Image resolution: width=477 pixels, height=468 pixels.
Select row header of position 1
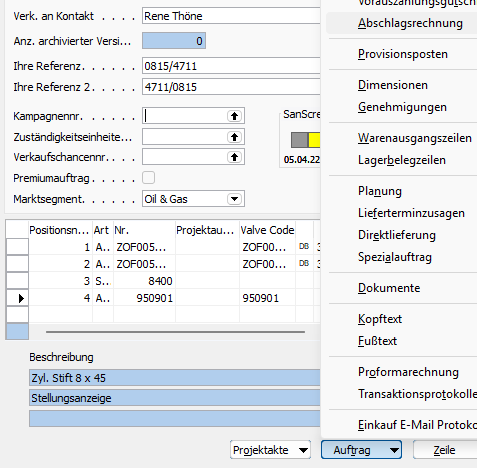click(x=17, y=247)
